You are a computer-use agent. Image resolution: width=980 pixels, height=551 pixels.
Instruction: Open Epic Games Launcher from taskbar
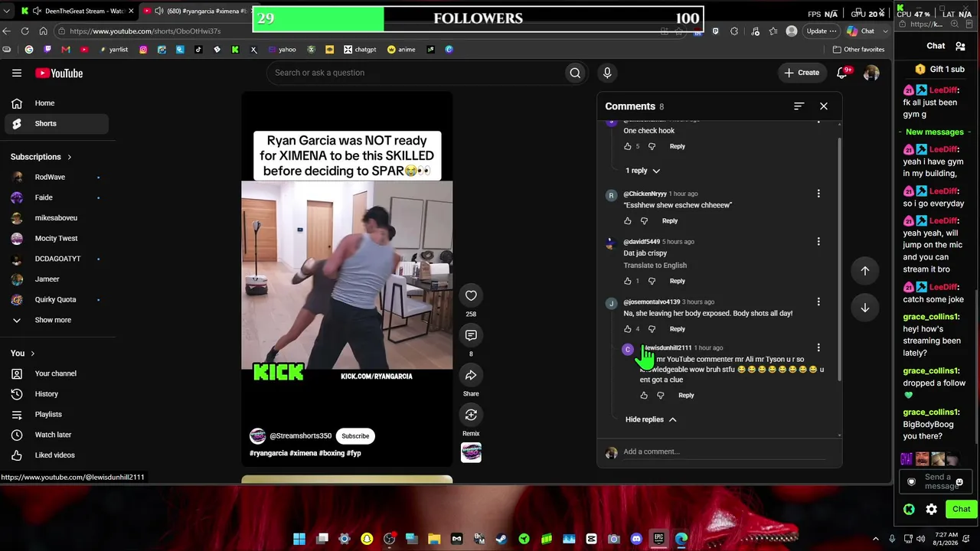click(658, 539)
